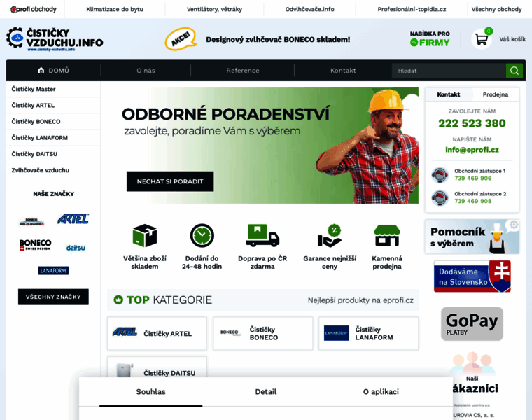The height and width of the screenshot is (420, 532).
Task: Click the info@eprofi.cz email link
Action: tap(472, 150)
